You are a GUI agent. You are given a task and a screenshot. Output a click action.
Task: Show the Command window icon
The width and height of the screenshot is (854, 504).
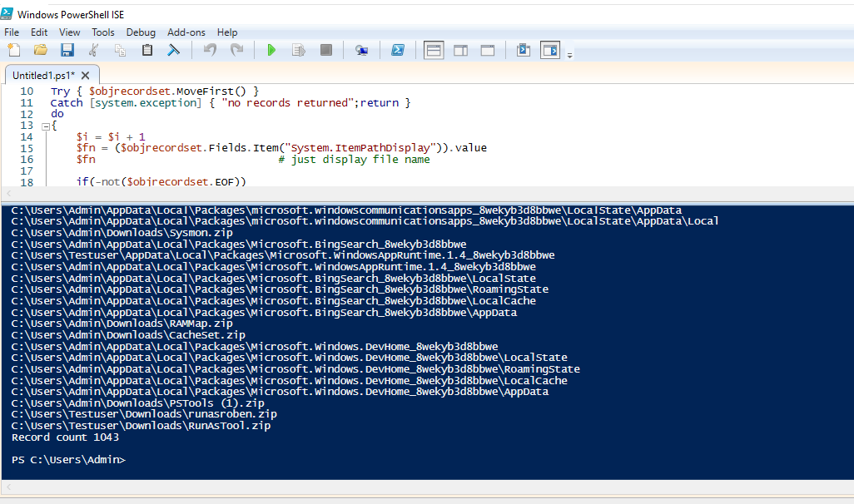click(x=524, y=51)
